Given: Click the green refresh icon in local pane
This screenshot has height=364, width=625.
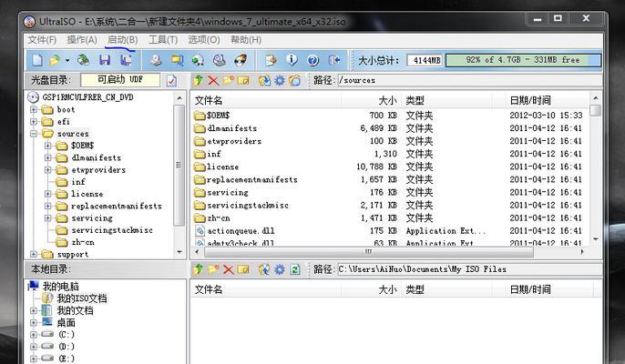Looking at the screenshot, I should point(294,269).
